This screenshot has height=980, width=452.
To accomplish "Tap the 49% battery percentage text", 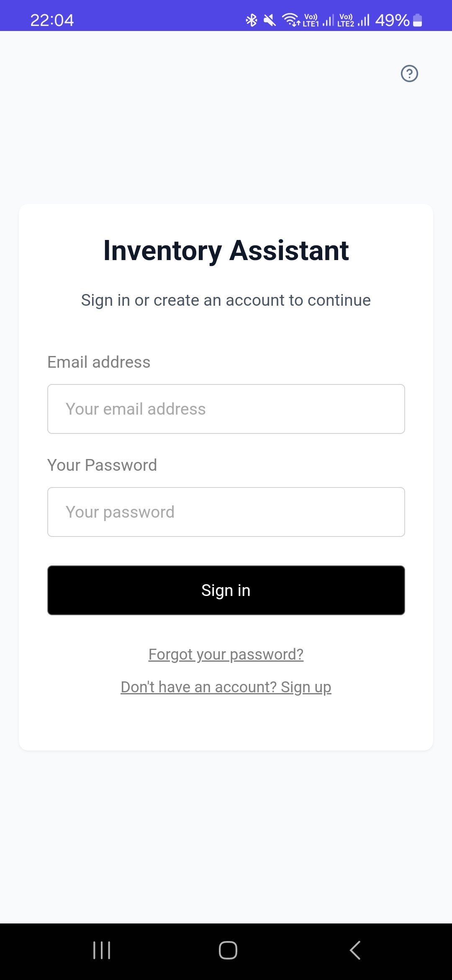I will click(x=392, y=20).
